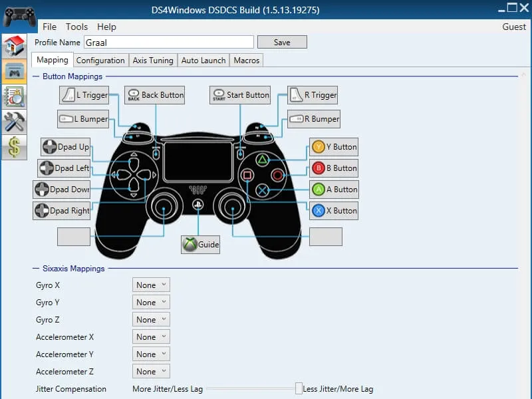Open the Gyro Z mapping dropdown
This screenshot has width=532, height=399.
click(x=150, y=319)
